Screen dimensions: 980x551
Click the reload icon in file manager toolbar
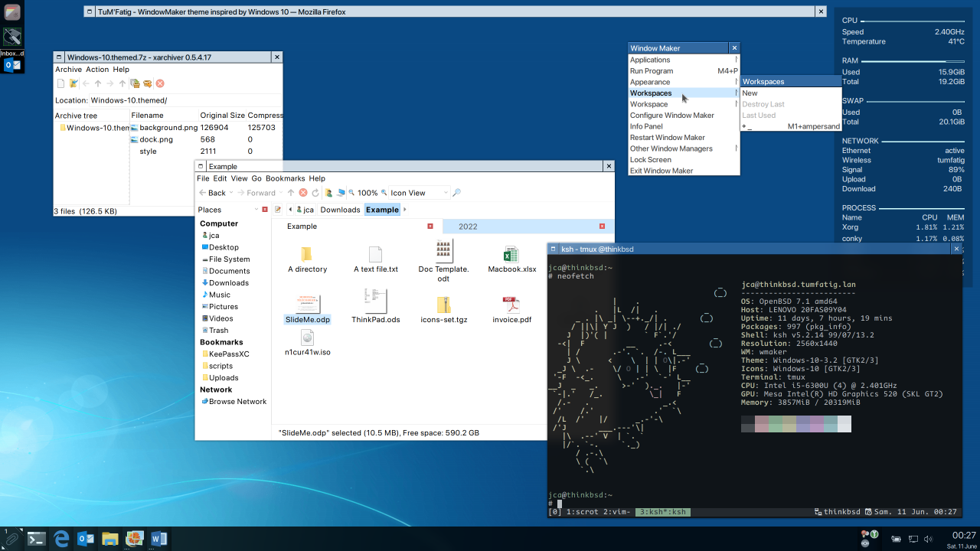pyautogui.click(x=315, y=193)
